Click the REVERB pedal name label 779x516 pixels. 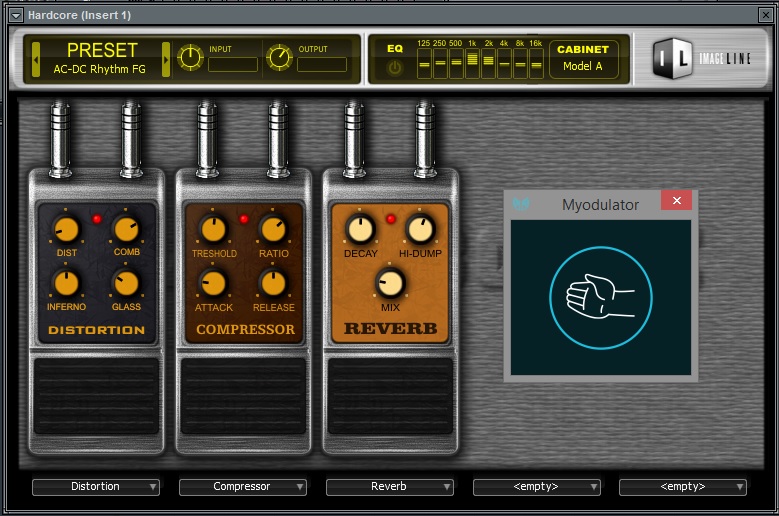click(x=390, y=328)
